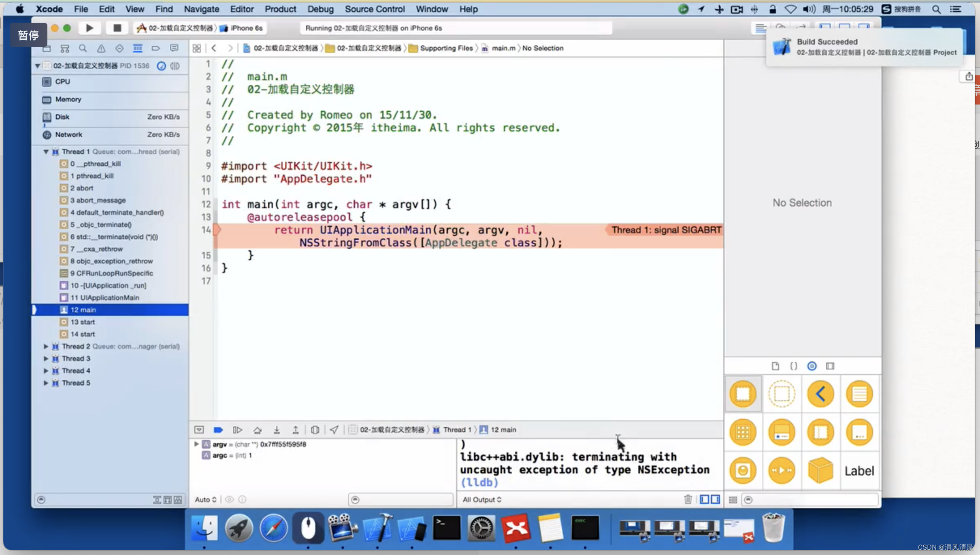Select the breakpoint navigator icon
The height and width of the screenshot is (555, 980).
[x=155, y=47]
